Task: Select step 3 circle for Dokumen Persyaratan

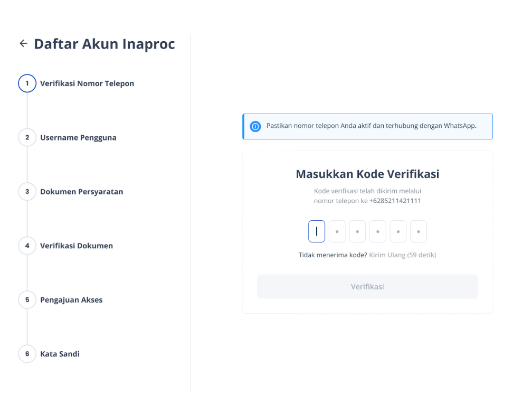Action: pyautogui.click(x=27, y=192)
